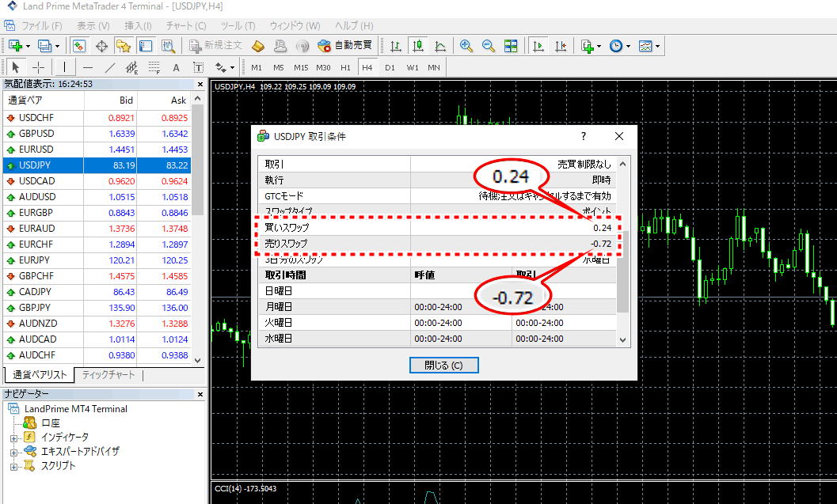Open the ウィンドウ (W) menu
Image resolution: width=837 pixels, height=504 pixels.
click(x=295, y=25)
